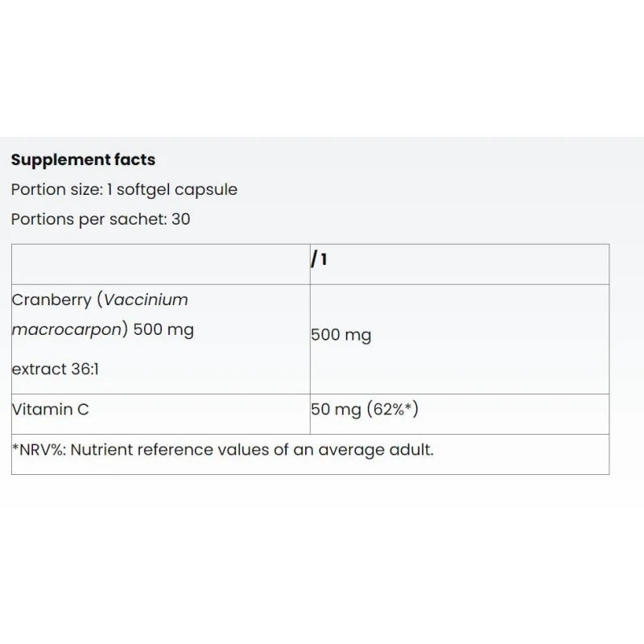Click the 'Supplement facts' heading
Viewport: 644px width, 644px height.
tap(83, 159)
